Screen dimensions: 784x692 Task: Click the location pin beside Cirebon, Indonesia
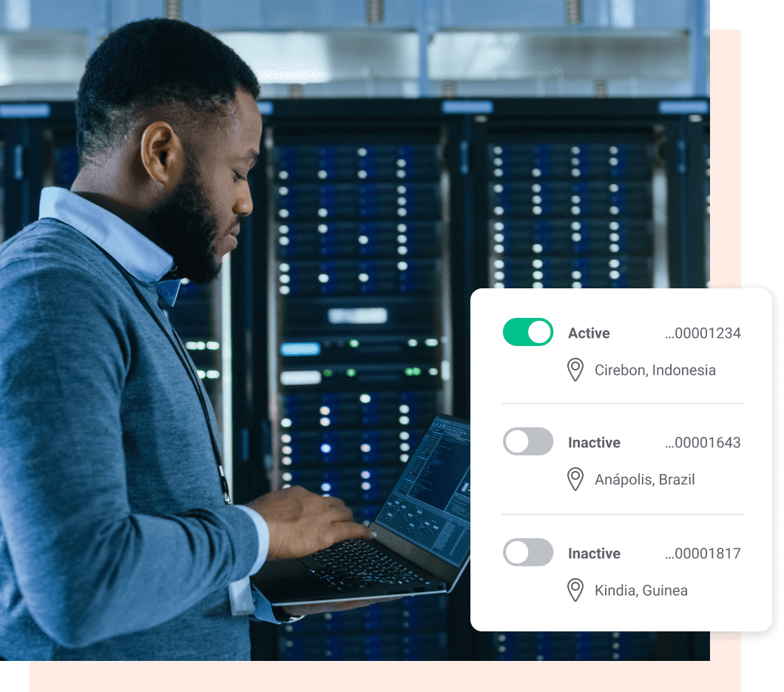point(575,370)
